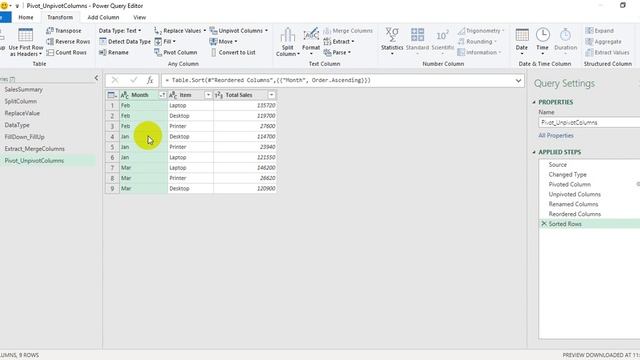The image size is (640, 360).
Task: Click the Convert to List icon
Action: click(x=213, y=53)
